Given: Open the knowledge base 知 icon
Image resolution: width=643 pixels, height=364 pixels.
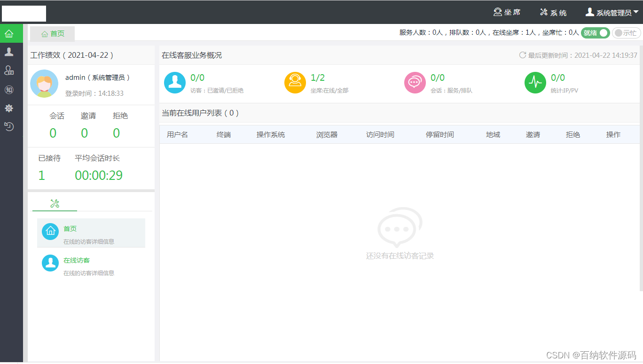Looking at the screenshot, I should [x=9, y=90].
